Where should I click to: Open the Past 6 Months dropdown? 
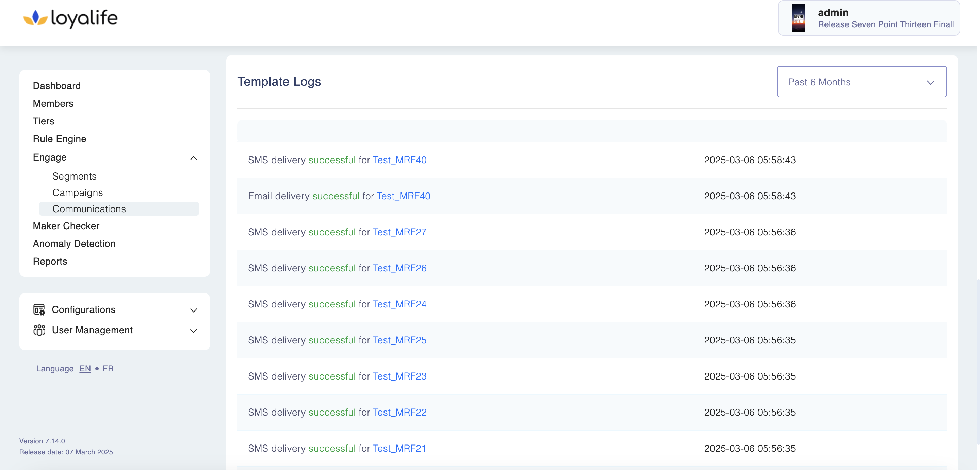click(861, 82)
